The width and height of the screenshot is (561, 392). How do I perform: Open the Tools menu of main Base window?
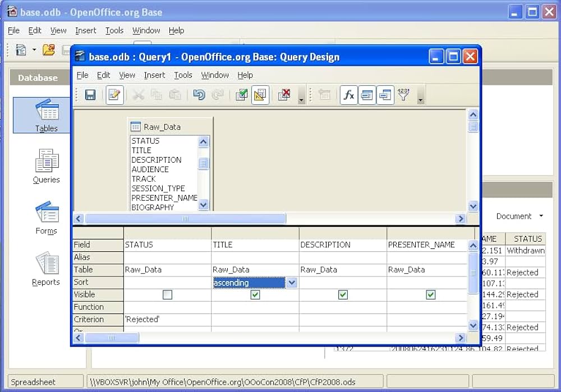pyautogui.click(x=114, y=30)
